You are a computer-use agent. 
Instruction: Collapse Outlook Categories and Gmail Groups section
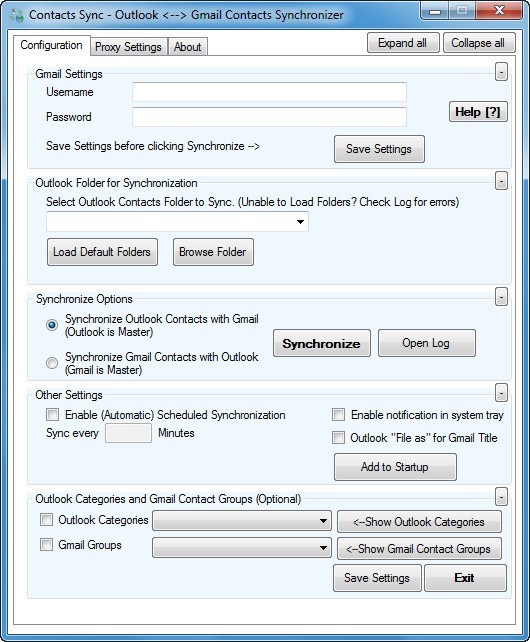point(501,497)
